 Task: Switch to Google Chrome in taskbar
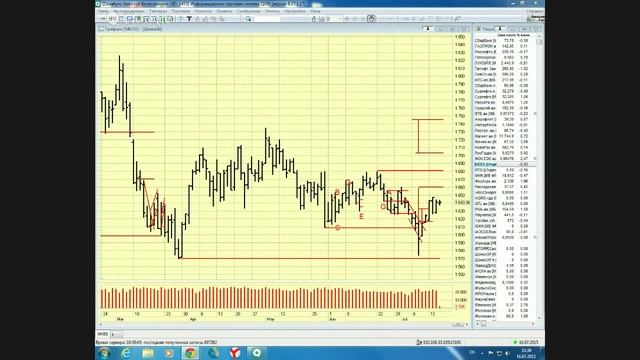point(191,353)
